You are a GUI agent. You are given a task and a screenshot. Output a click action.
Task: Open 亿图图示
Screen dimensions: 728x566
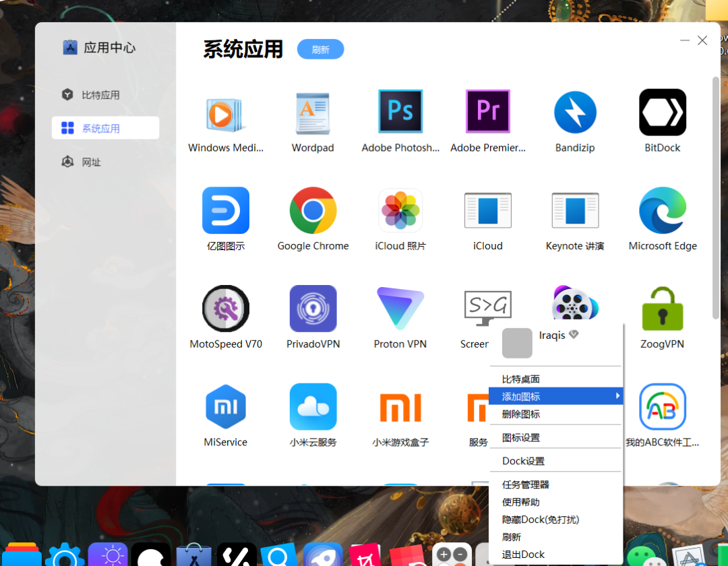click(x=226, y=210)
